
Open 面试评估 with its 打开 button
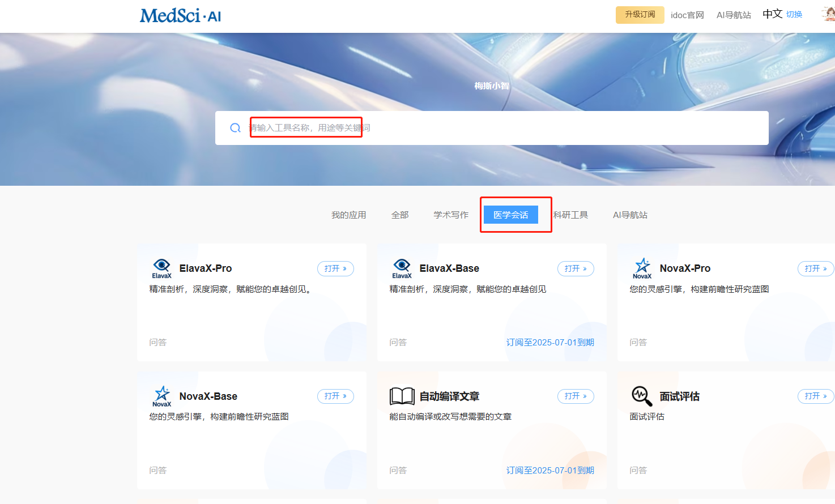(x=816, y=396)
